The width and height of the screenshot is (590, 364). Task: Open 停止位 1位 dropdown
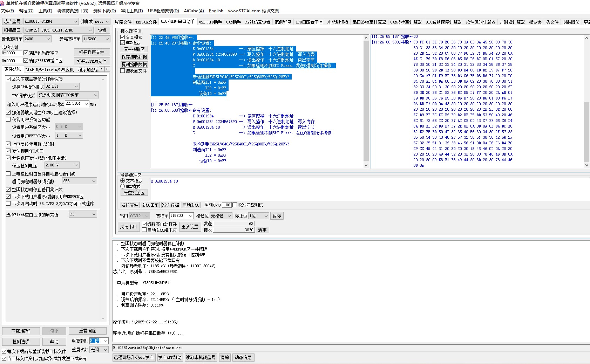coord(259,216)
